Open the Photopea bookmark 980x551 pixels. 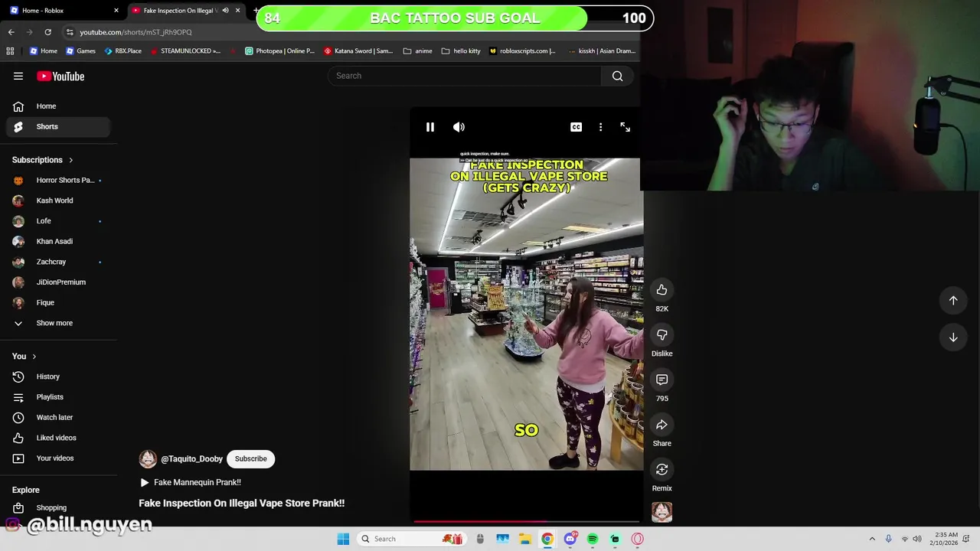tap(279, 51)
